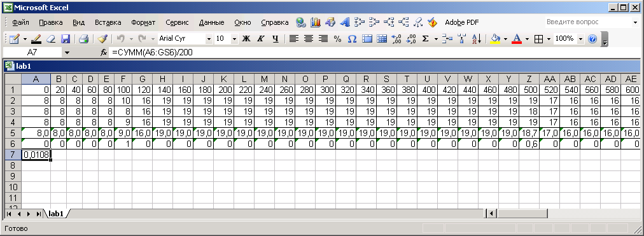This screenshot has width=644, height=236.
Task: Open the Сервис menu
Action: [177, 22]
